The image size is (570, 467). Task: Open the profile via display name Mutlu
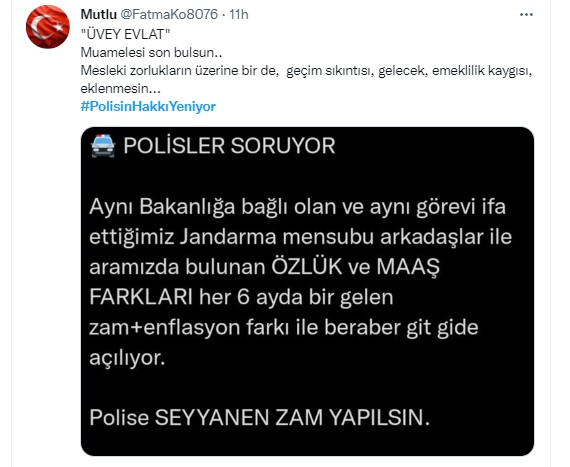pos(99,15)
